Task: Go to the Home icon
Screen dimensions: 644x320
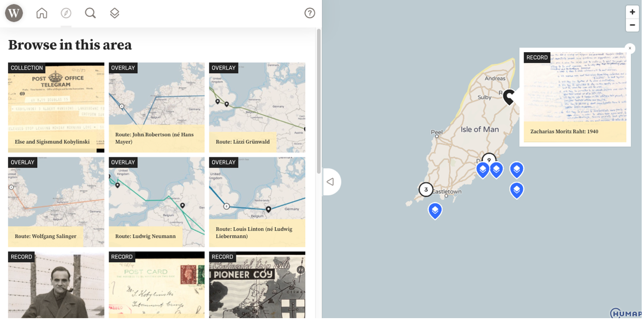Action: 42,13
